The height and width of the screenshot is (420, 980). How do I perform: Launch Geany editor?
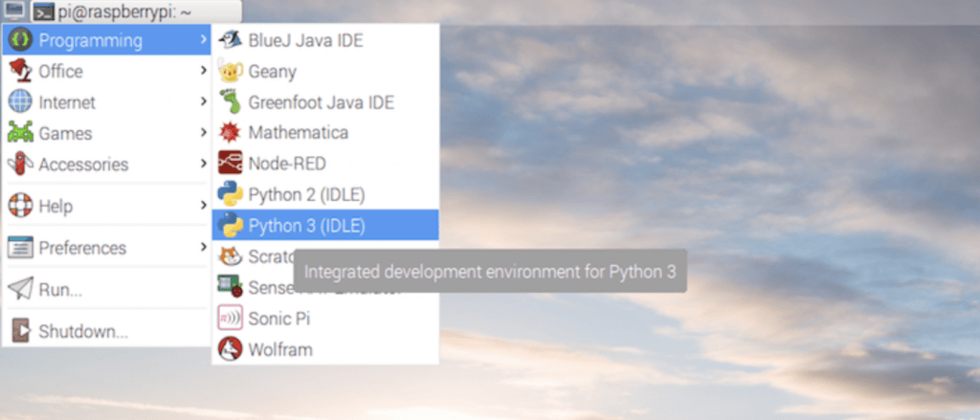click(325, 71)
